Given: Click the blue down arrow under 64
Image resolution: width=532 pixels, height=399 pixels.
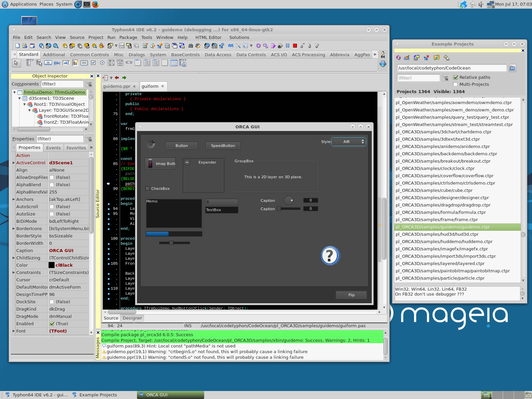Looking at the screenshot, I should [383, 64].
